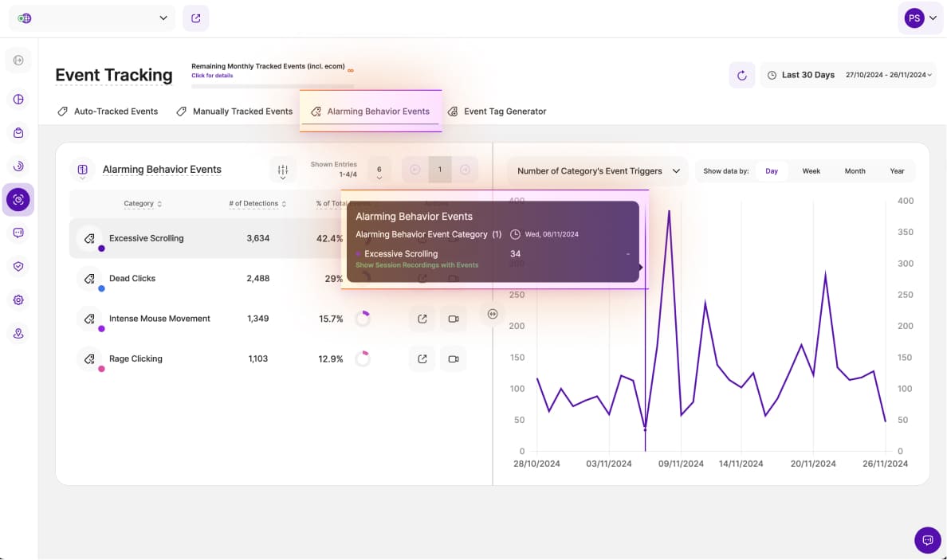Expand Number of Category's Event Triggers dropdown

coord(598,171)
